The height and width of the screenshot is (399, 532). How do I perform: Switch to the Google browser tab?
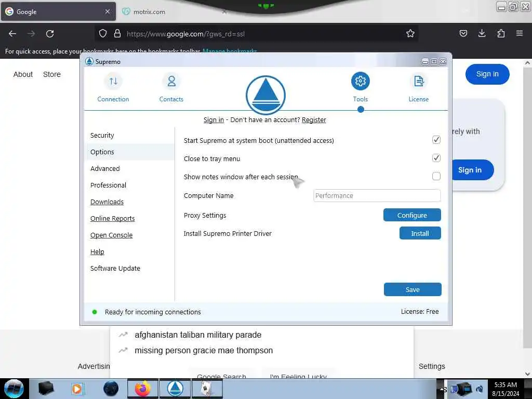pyautogui.click(x=58, y=11)
